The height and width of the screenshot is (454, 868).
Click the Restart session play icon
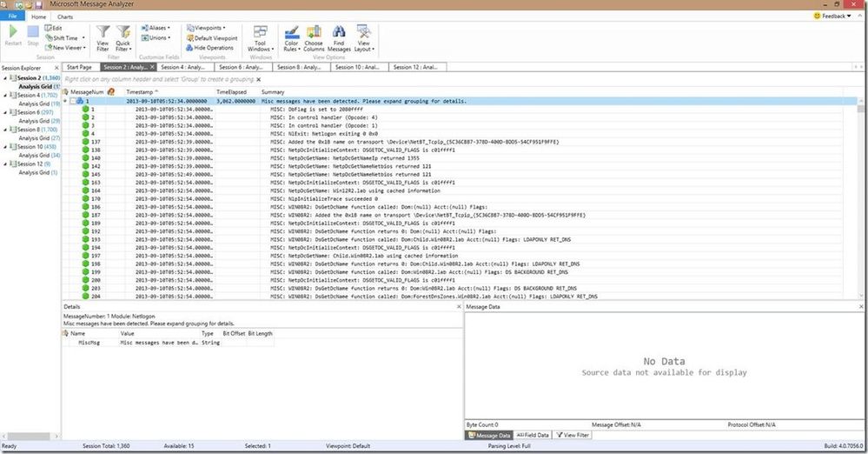click(x=13, y=31)
